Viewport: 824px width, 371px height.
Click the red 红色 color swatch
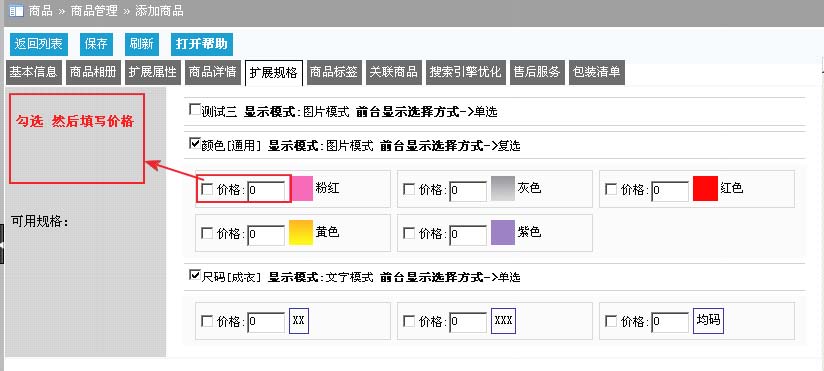pyautogui.click(x=705, y=189)
